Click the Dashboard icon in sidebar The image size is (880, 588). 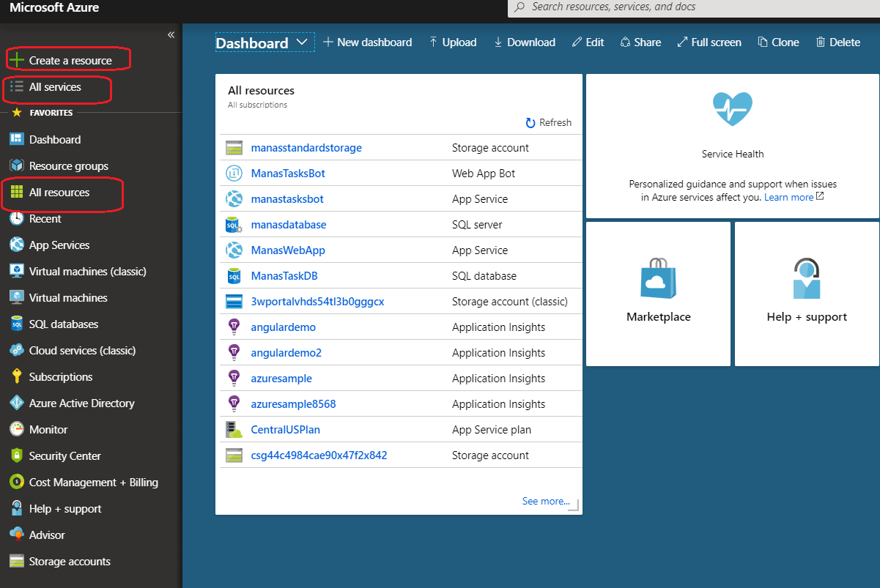pyautogui.click(x=17, y=139)
